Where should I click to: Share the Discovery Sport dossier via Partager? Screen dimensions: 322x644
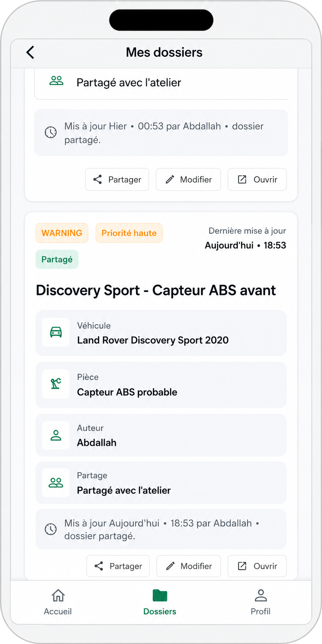tap(118, 566)
